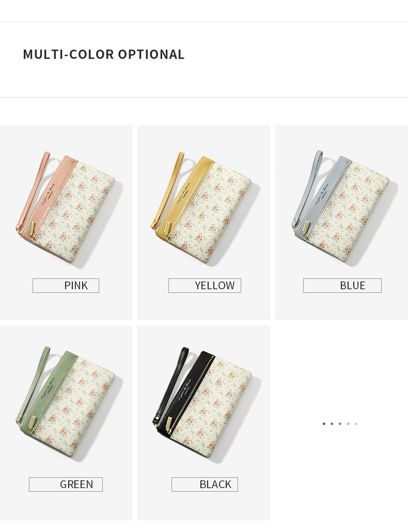Go to the fourth pagination dot
Screen dimensions: 408x532
tap(348, 424)
